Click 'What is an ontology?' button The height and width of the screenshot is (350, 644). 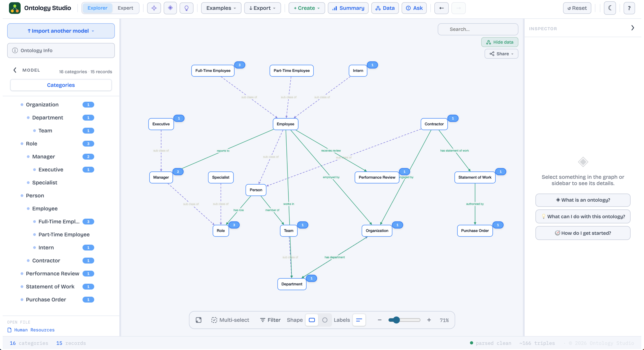(582, 200)
